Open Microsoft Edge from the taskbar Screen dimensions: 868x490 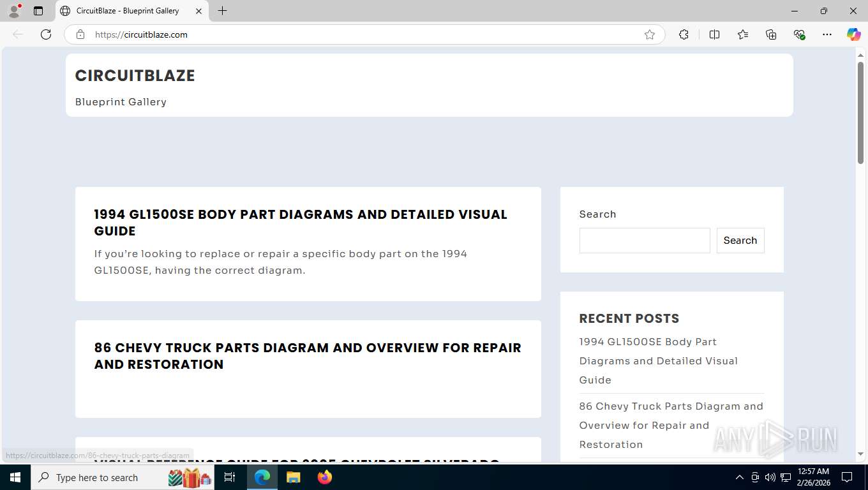[262, 477]
